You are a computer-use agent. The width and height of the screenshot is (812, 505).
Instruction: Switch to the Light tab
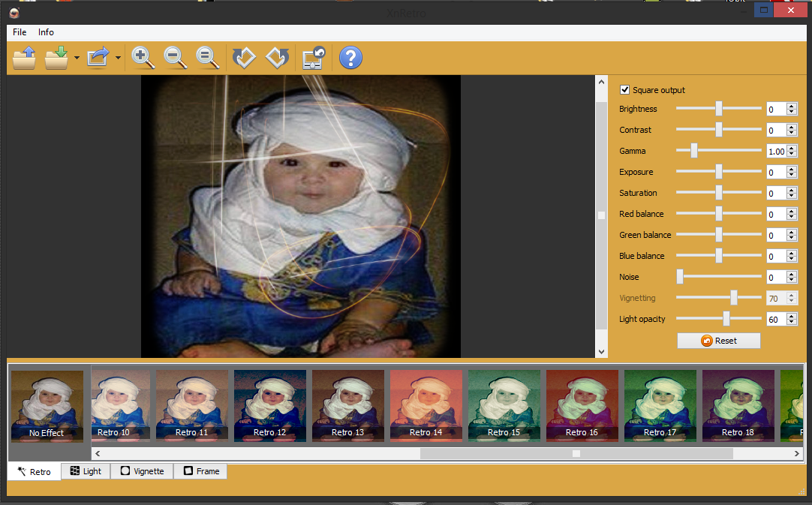click(x=86, y=471)
